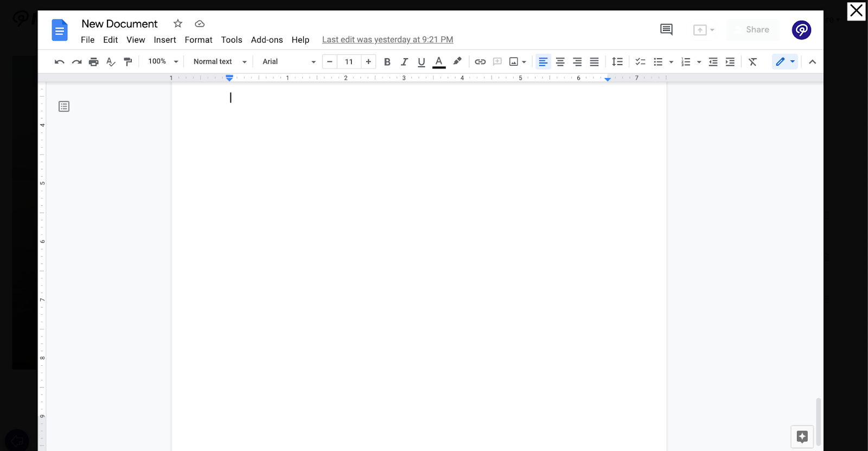This screenshot has width=868, height=451.
Task: Toggle Italic formatting
Action: [x=404, y=62]
